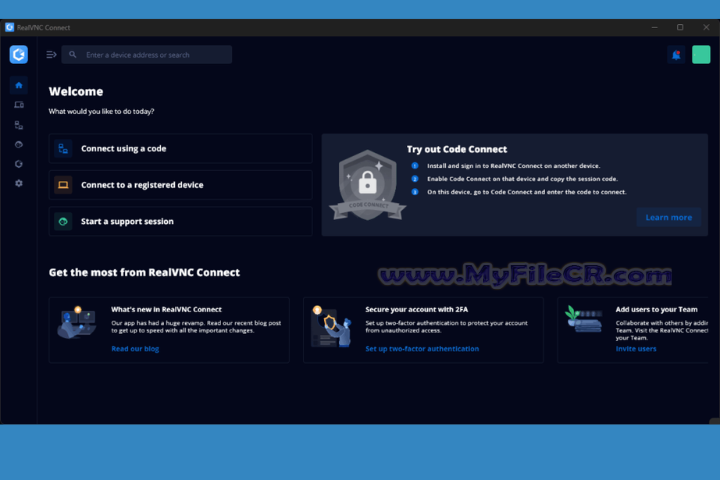Open the green account avatar
Image resolution: width=720 pixels, height=480 pixels.
701,55
